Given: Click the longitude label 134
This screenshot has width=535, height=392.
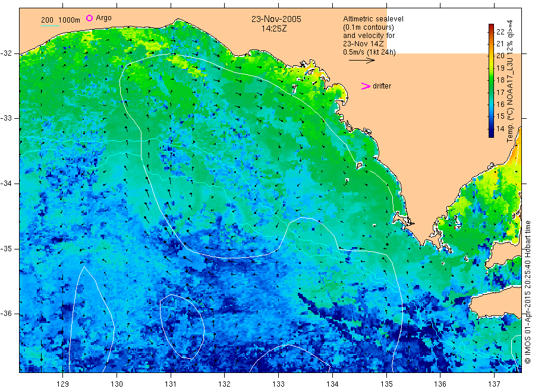Looking at the screenshot, I should 332,384.
